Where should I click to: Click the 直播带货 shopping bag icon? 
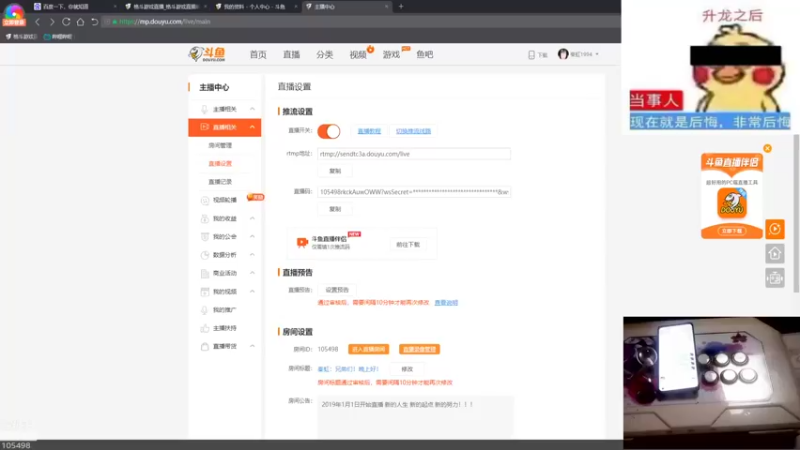coord(205,346)
